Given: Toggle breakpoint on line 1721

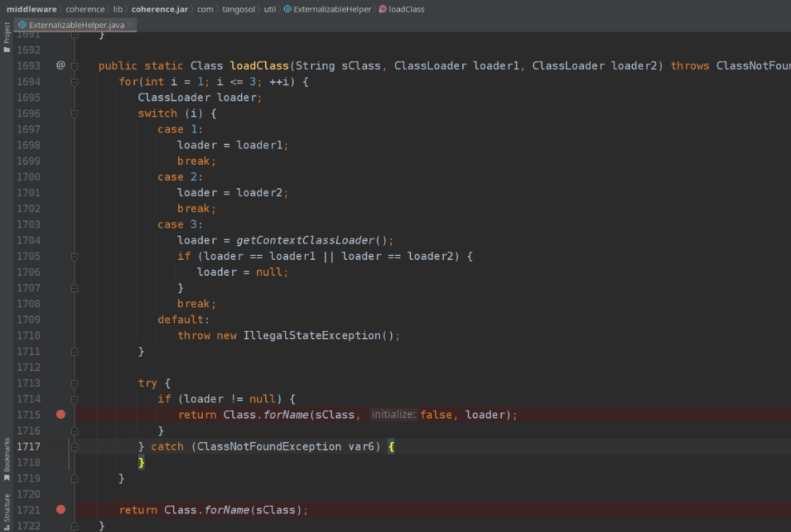Looking at the screenshot, I should [x=61, y=510].
